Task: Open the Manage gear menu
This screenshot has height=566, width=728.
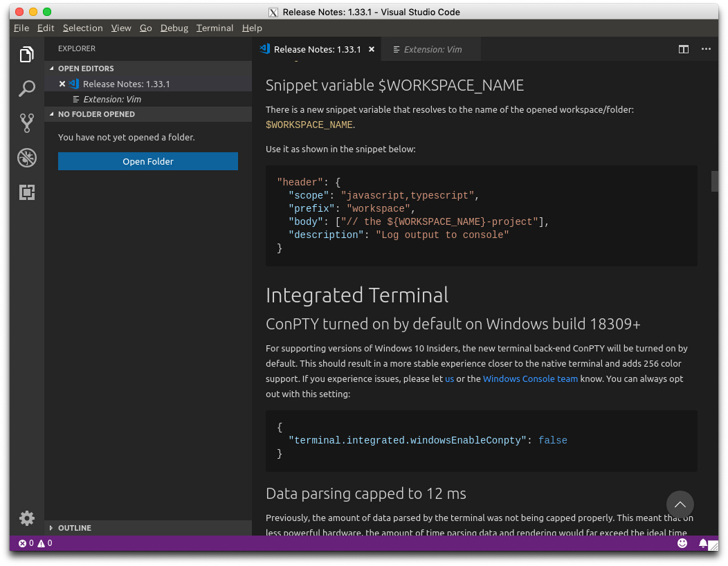Action: pyautogui.click(x=26, y=518)
